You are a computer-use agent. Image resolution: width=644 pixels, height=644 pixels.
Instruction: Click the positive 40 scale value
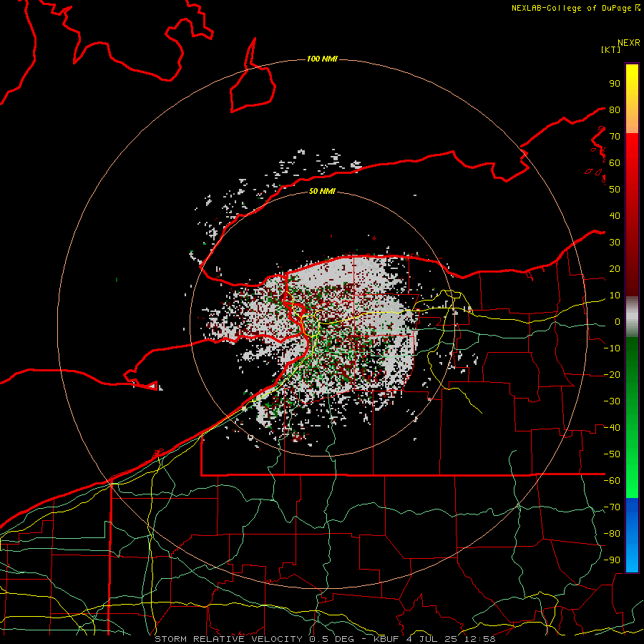tap(615, 216)
